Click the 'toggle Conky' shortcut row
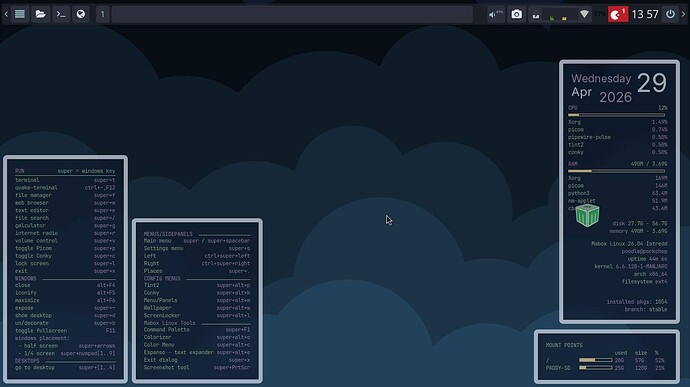Image resolution: width=690 pixels, height=387 pixels. coord(65,256)
